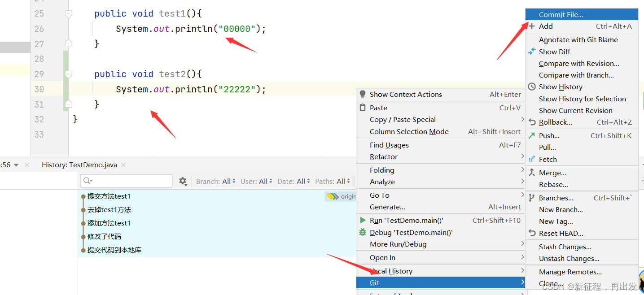
Task: Open the Paths: All filter dropdown
Action: pyautogui.click(x=333, y=181)
